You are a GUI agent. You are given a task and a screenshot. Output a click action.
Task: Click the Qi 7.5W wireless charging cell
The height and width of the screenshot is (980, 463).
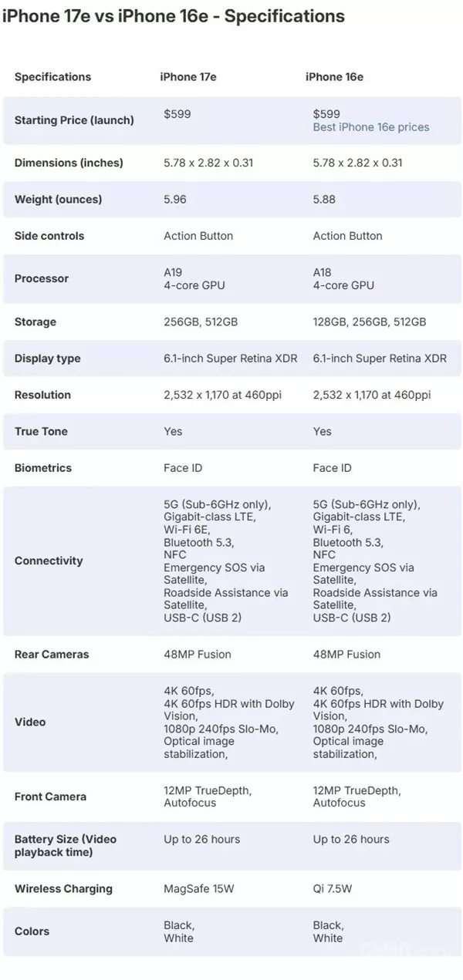point(333,889)
